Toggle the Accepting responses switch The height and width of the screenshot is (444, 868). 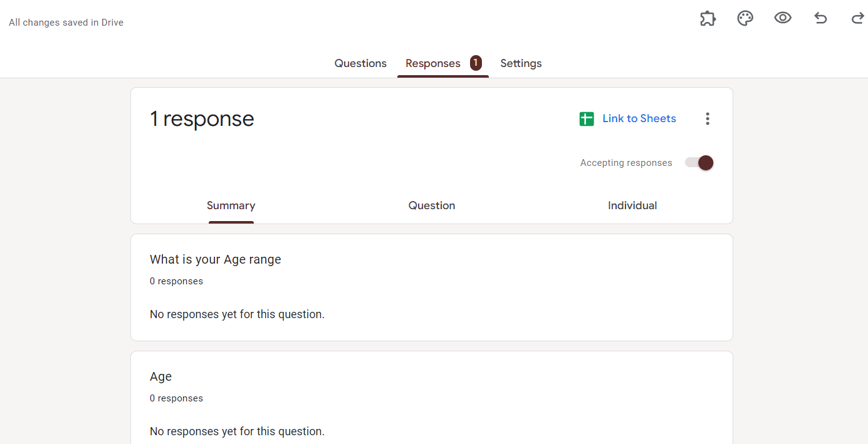point(699,163)
